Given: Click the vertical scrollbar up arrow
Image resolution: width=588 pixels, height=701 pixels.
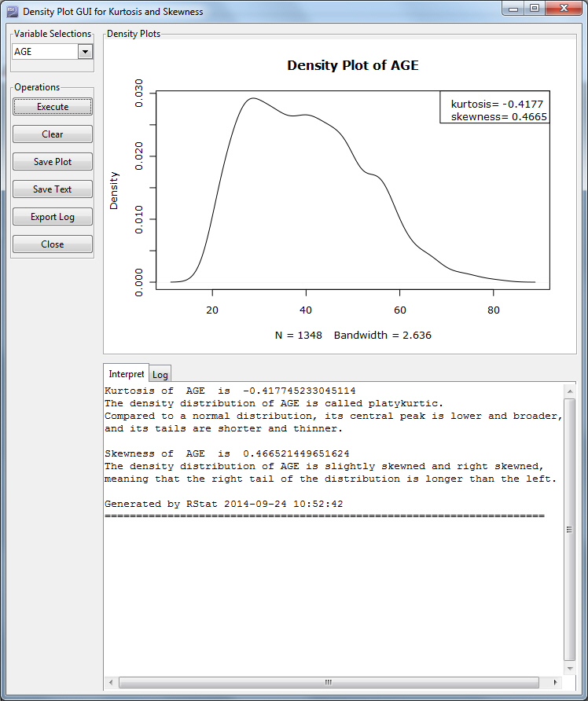Looking at the screenshot, I should 570,391.
